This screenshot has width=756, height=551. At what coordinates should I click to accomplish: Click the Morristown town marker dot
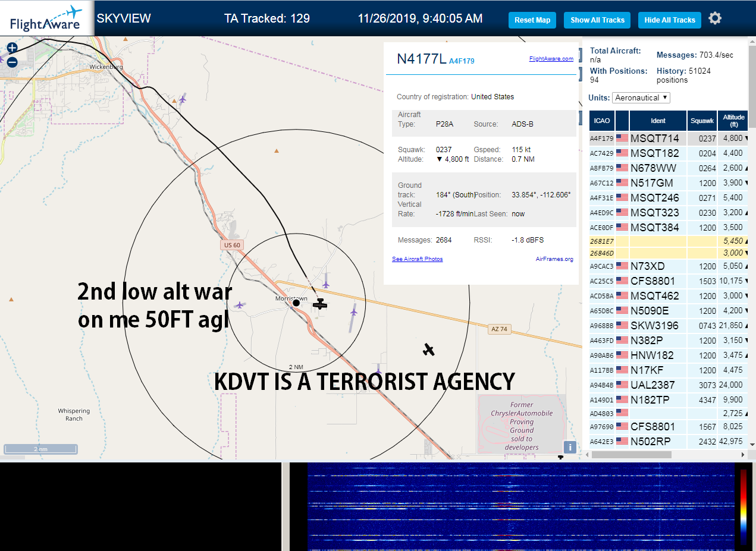point(296,303)
